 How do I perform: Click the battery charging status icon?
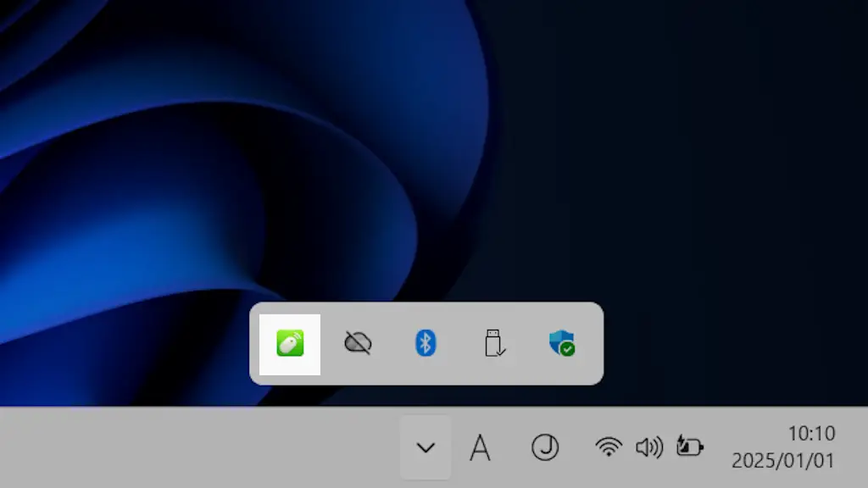(689, 446)
